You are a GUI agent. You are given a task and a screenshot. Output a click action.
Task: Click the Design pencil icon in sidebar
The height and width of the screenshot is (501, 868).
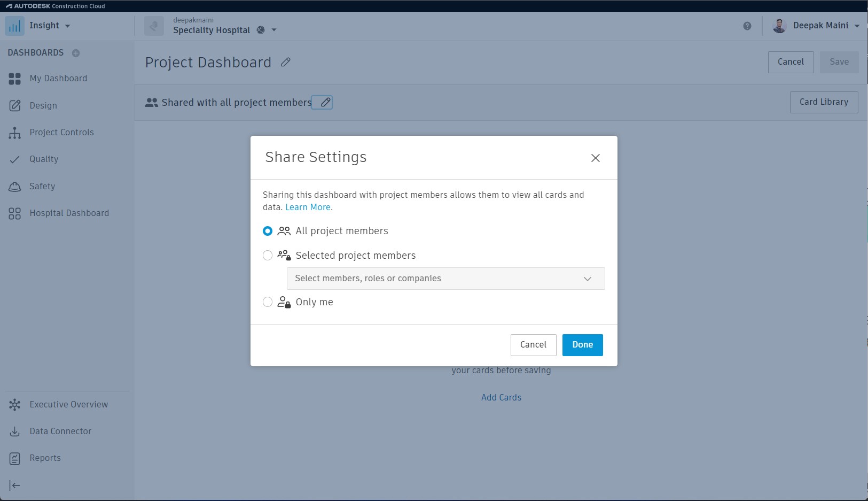pos(15,106)
